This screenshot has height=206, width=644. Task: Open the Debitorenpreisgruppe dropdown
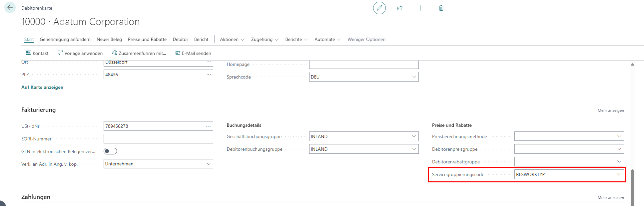pos(619,149)
